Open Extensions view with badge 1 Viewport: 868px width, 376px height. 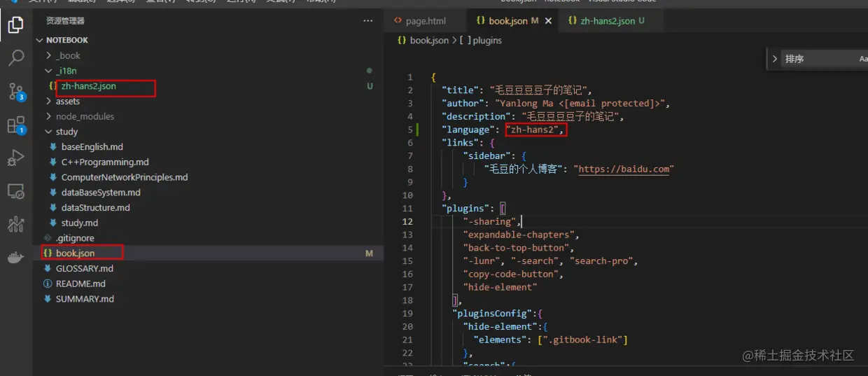pyautogui.click(x=15, y=125)
